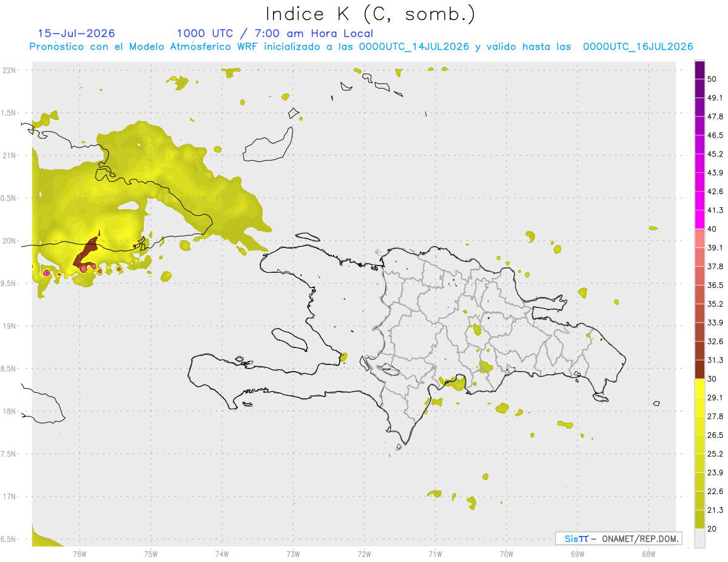Click the 'SisTT – ONAMET/REP.DOM.' credit box
Viewport: 728px width, 562px height.
pos(618,538)
